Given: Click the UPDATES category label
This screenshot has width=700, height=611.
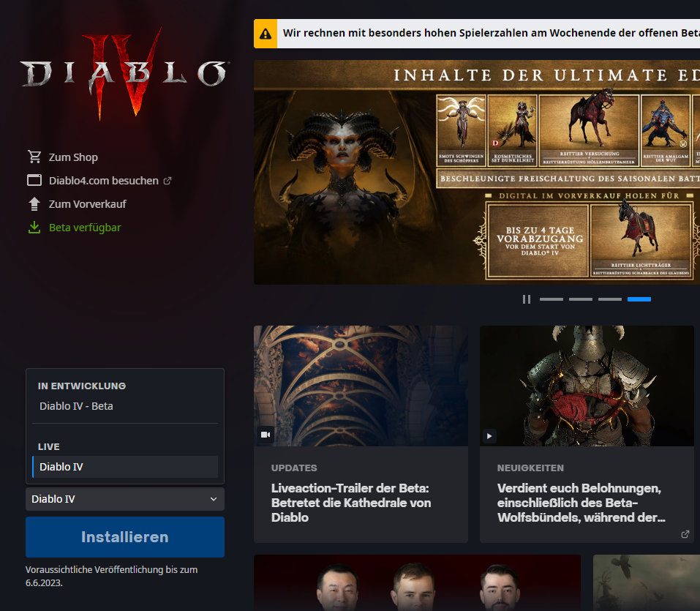Looking at the screenshot, I should (x=294, y=468).
